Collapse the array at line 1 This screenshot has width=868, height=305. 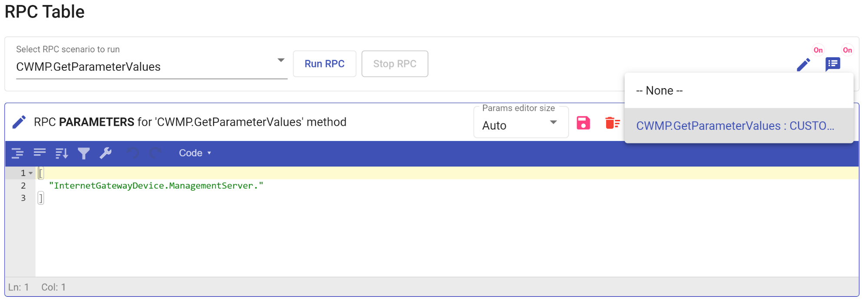pyautogui.click(x=31, y=173)
